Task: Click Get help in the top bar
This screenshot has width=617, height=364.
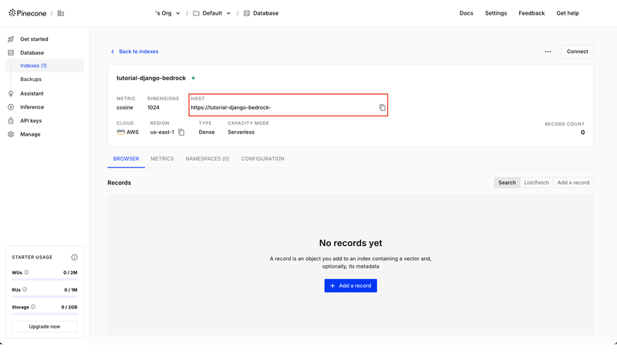Action: click(568, 13)
